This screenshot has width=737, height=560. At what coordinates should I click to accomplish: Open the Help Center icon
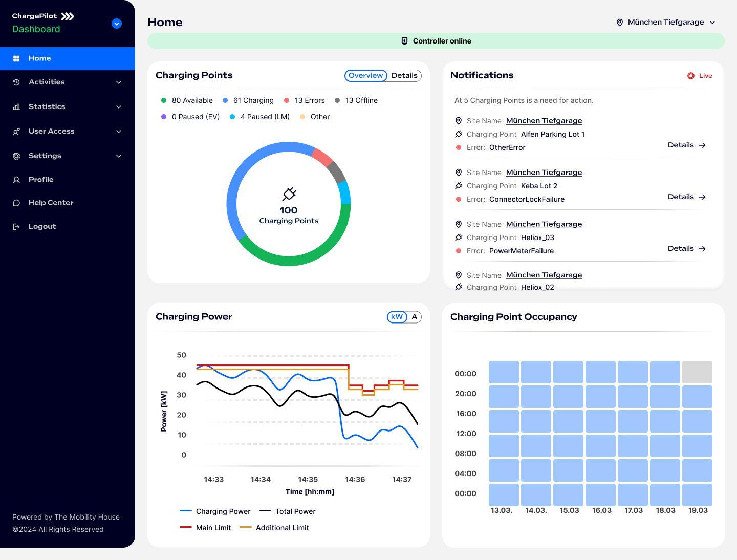pos(16,202)
